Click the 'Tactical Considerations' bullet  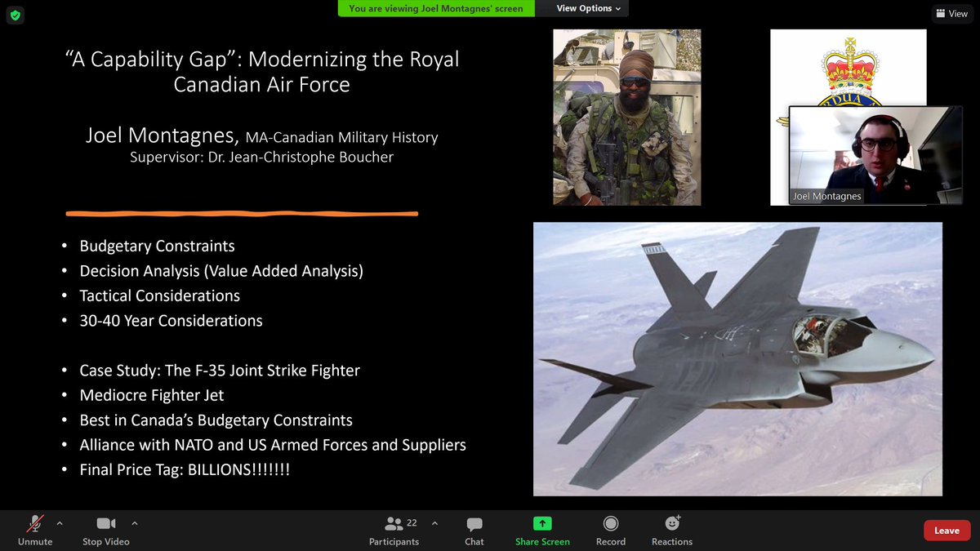(x=159, y=295)
